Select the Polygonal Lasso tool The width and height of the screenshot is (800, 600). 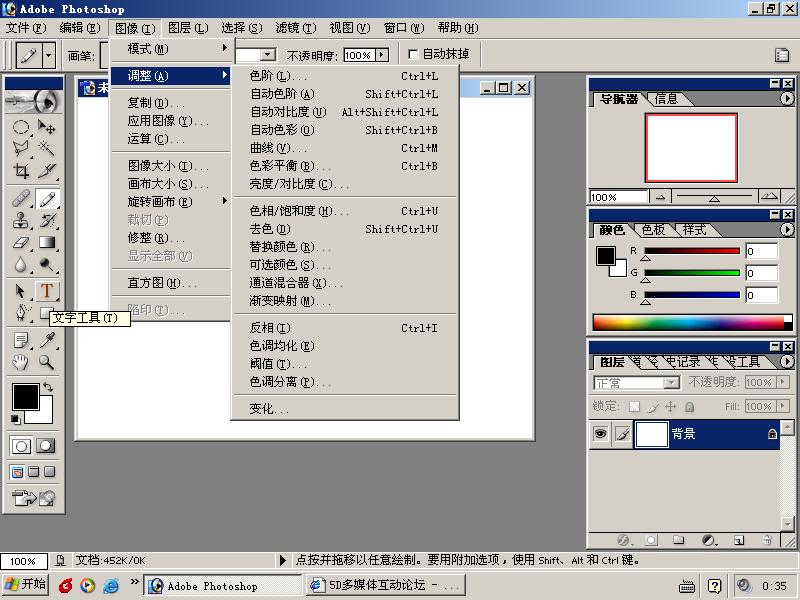pyautogui.click(x=20, y=148)
